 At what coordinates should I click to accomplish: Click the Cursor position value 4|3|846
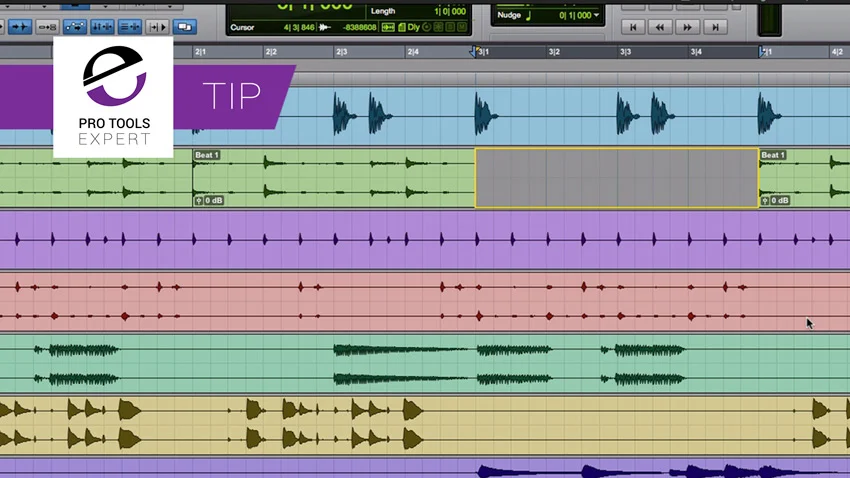[299, 27]
